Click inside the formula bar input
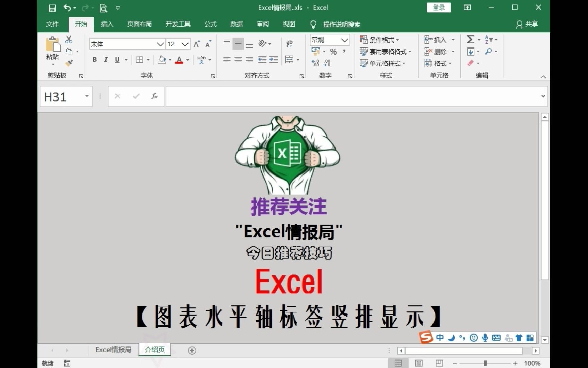This screenshot has height=368, width=588. pyautogui.click(x=352, y=96)
